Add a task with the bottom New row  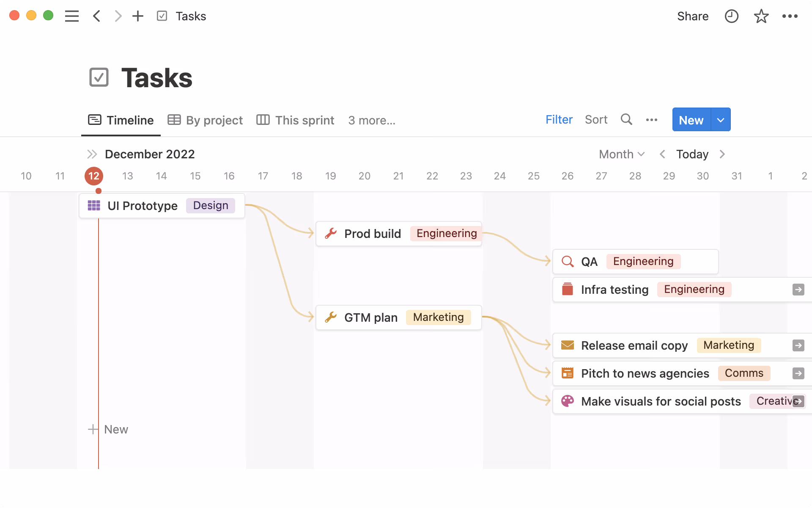click(108, 429)
